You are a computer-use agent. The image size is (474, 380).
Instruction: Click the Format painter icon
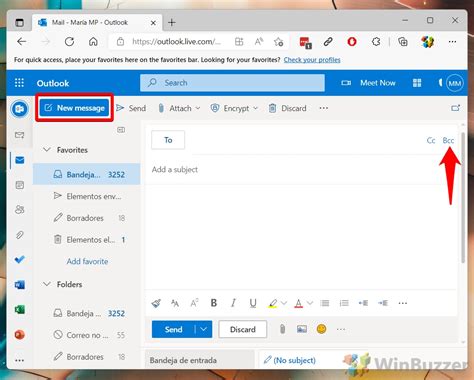pos(156,303)
